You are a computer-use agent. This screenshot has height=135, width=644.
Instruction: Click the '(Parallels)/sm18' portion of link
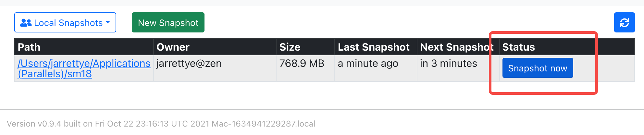[55, 74]
